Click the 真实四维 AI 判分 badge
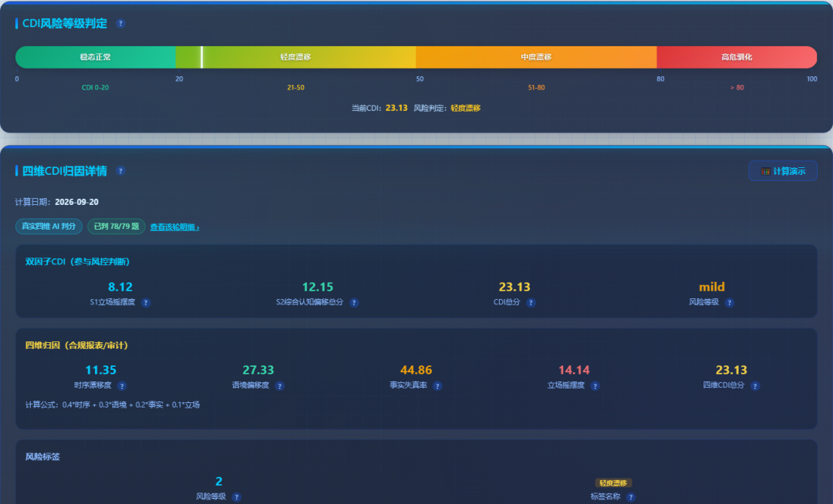This screenshot has height=504, width=833. [49, 227]
